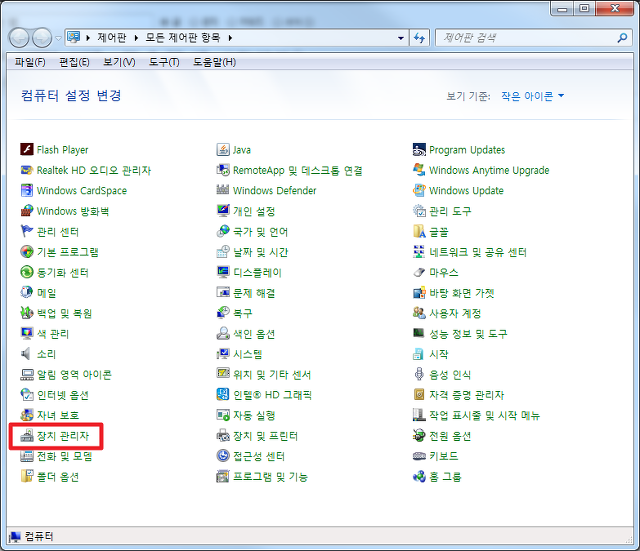Open the 폴더 옵션 link
The height and width of the screenshot is (551, 640).
58,476
